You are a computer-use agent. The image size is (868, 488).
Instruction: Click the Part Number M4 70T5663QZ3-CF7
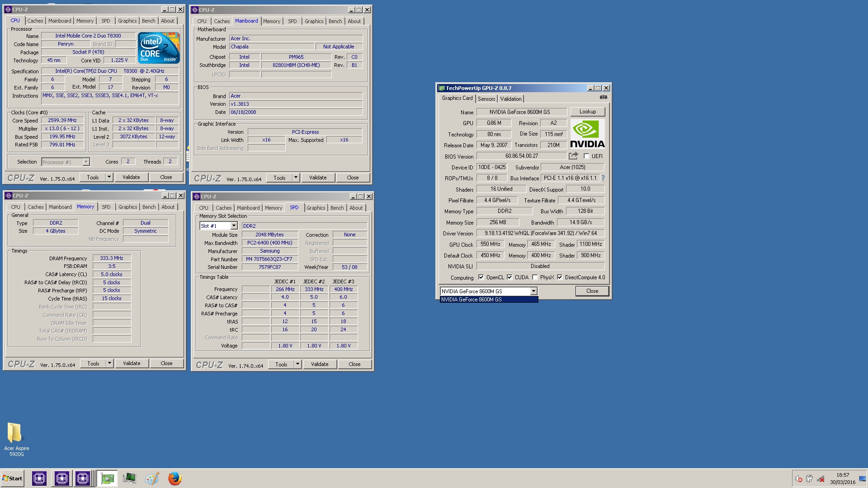[x=269, y=259]
